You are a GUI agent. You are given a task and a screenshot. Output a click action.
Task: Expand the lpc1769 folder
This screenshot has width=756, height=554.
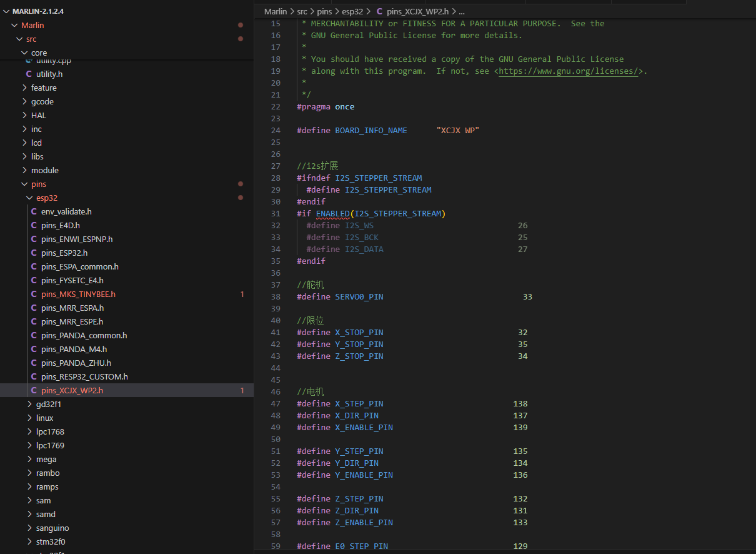pos(30,445)
